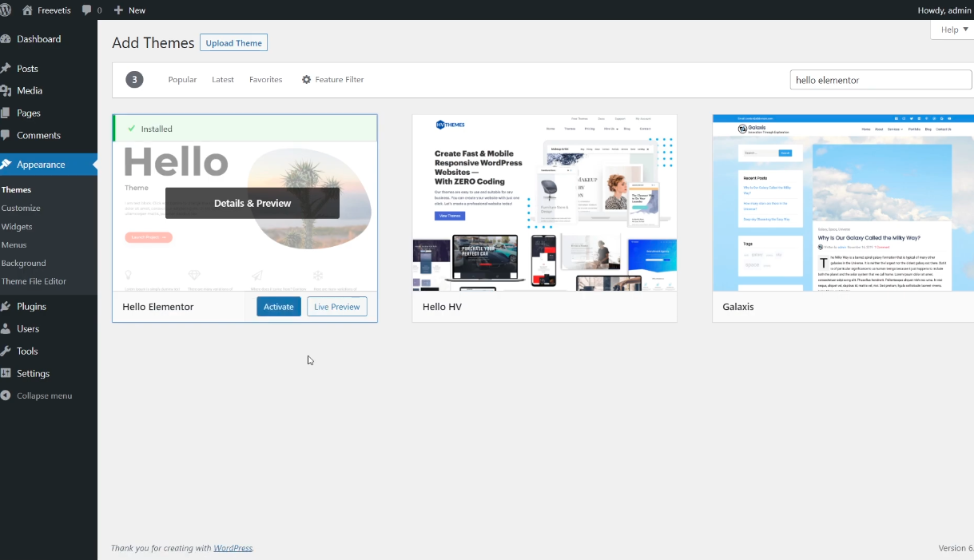Click the WordPress logo icon
The image size is (974, 560).
coord(6,10)
